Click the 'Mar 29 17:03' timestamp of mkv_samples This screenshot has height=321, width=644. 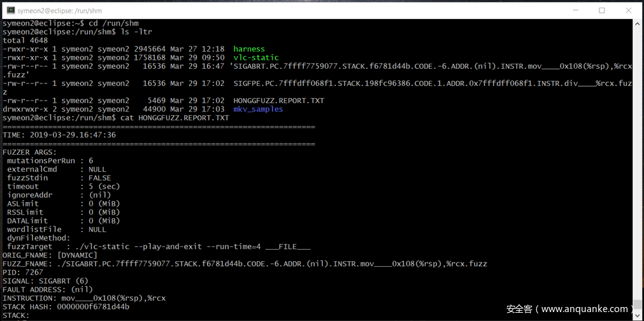click(x=197, y=109)
